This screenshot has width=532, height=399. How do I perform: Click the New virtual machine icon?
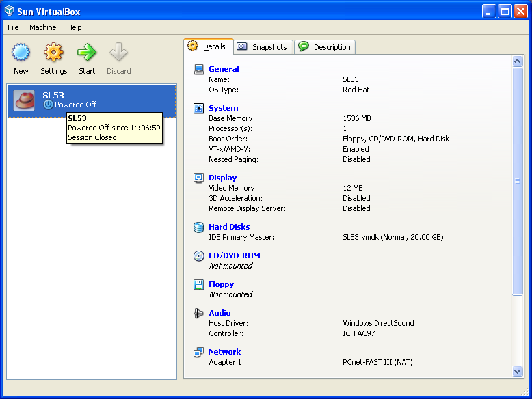[x=21, y=52]
